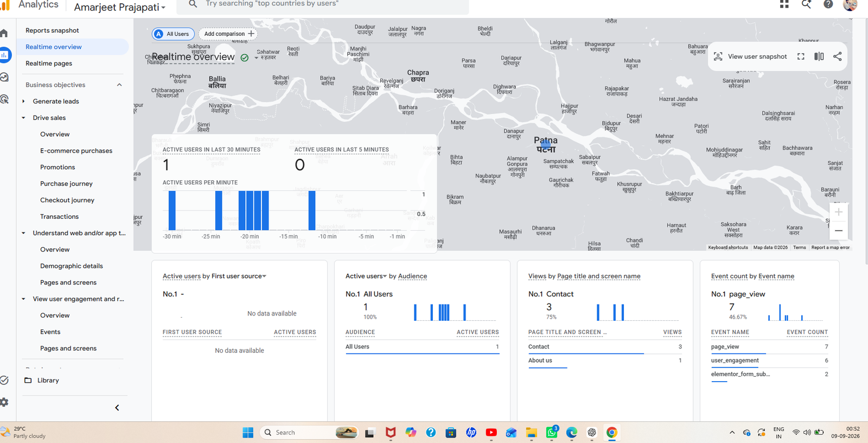Click the volume icon in system tray
Image resolution: width=868 pixels, height=443 pixels.
807,433
